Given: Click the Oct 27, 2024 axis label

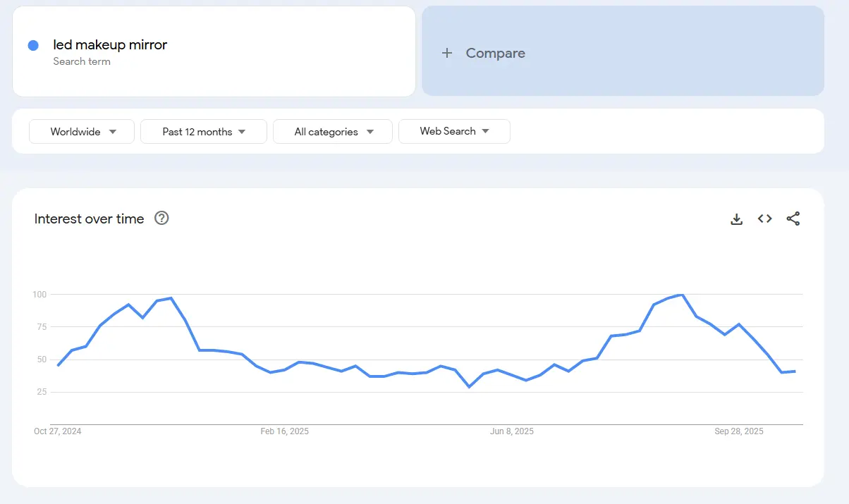Looking at the screenshot, I should tap(57, 431).
